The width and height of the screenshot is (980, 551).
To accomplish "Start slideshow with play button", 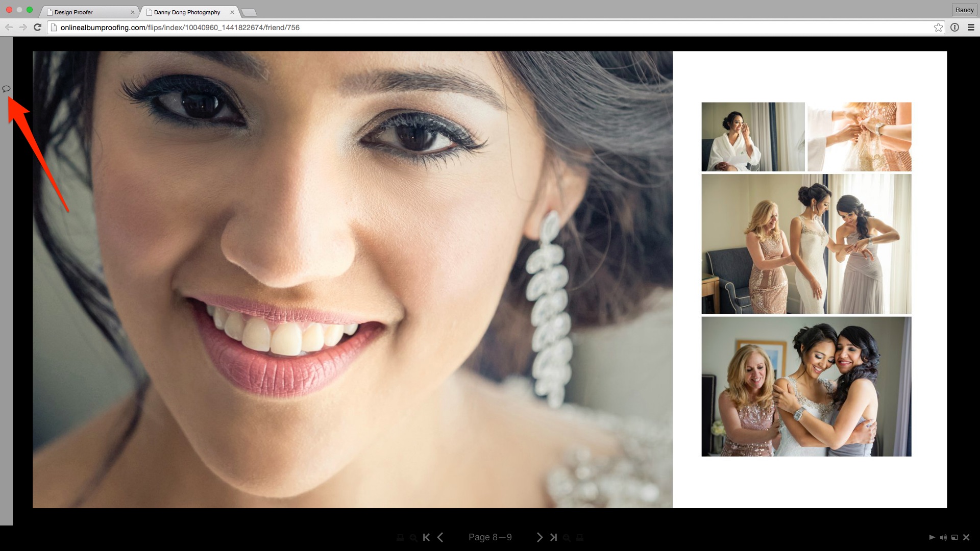I will coord(932,537).
